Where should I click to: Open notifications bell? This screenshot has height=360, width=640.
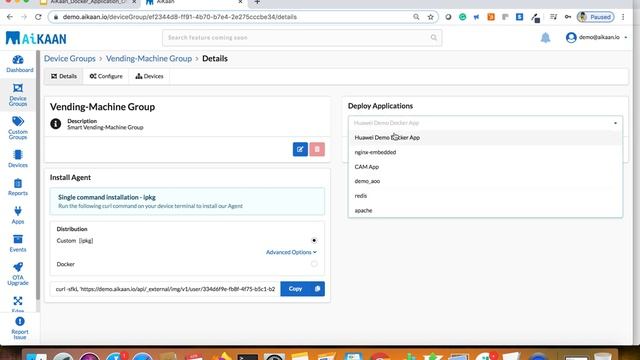(x=545, y=38)
